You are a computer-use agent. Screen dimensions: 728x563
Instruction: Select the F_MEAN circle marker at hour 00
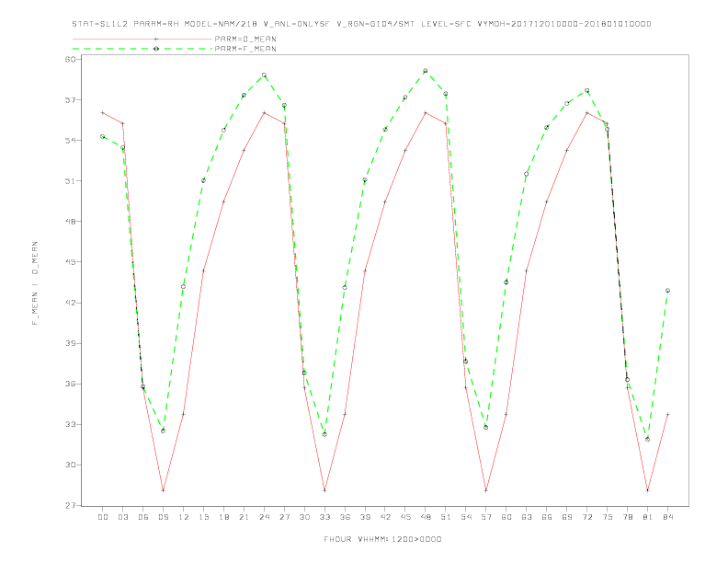pyautogui.click(x=103, y=136)
